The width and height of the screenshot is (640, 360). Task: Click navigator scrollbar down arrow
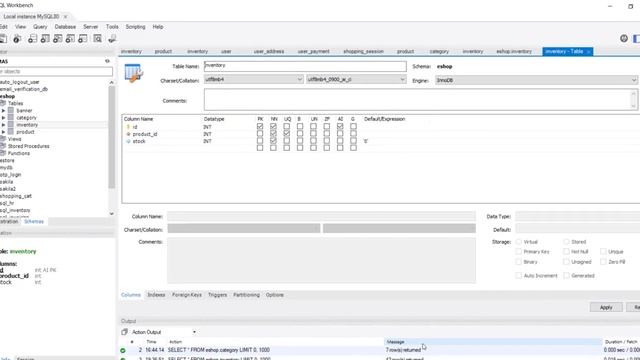coord(111,213)
